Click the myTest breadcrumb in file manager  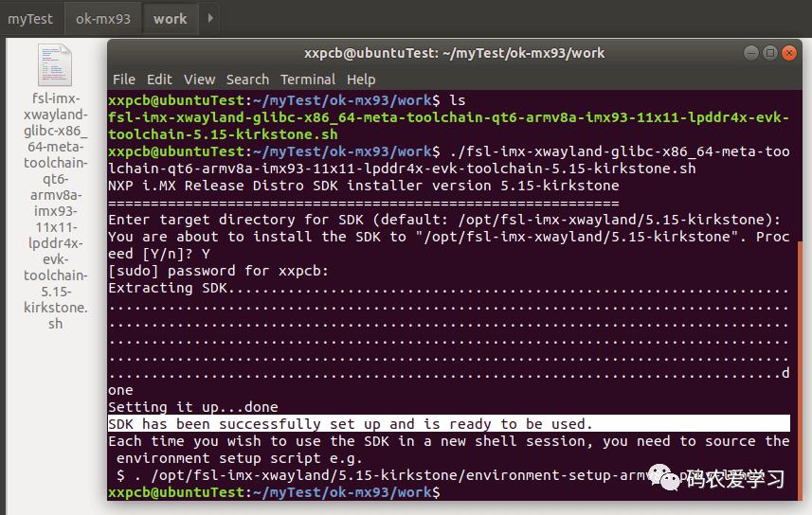pos(30,19)
